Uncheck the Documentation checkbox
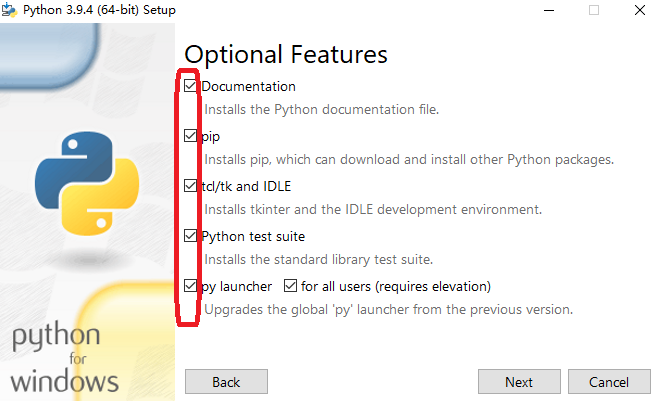Screen dimensions: 661x401 tap(191, 86)
